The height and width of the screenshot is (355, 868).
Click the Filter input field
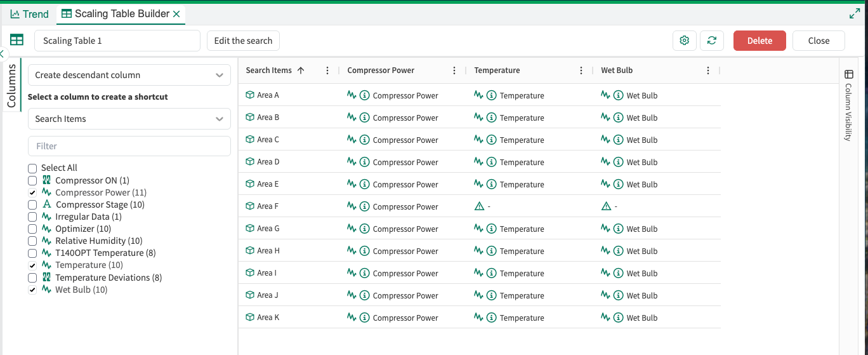(129, 146)
